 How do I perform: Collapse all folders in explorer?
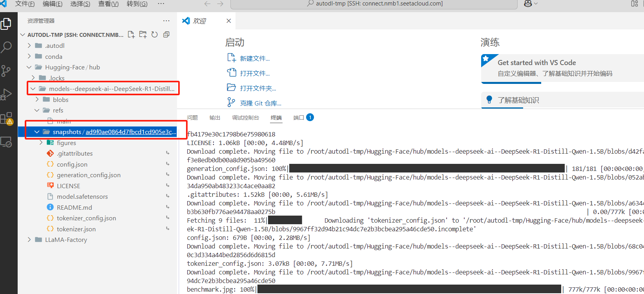coord(166,34)
